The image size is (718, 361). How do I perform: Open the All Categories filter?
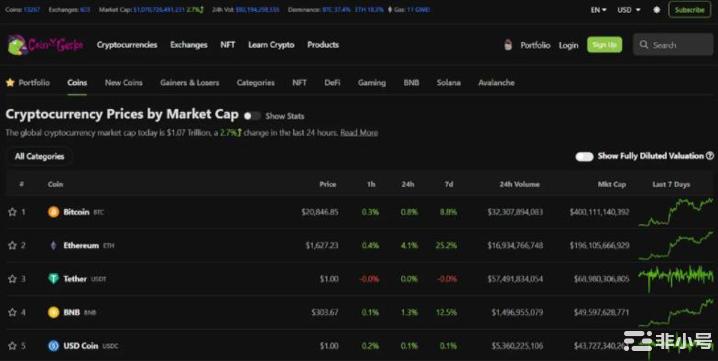click(x=39, y=156)
